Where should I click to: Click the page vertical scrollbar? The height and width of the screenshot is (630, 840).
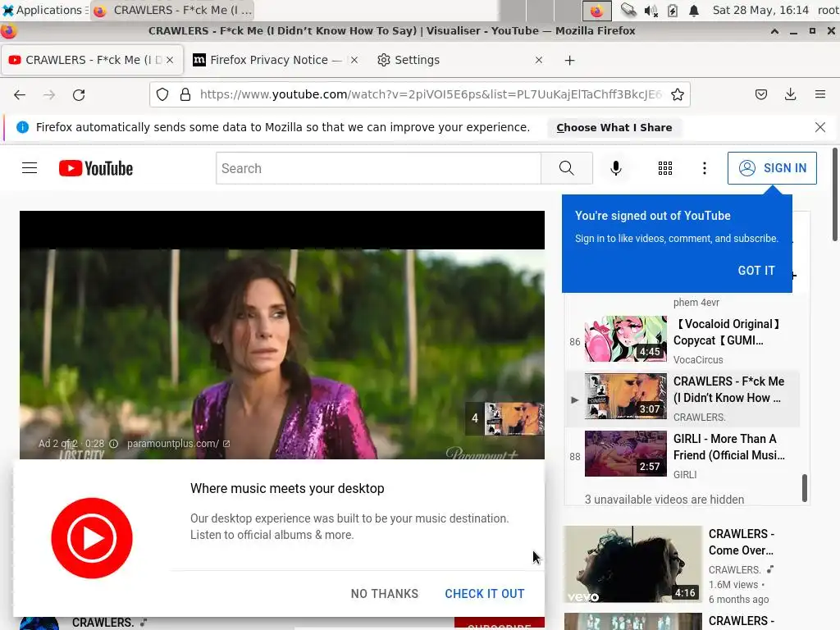(x=834, y=195)
